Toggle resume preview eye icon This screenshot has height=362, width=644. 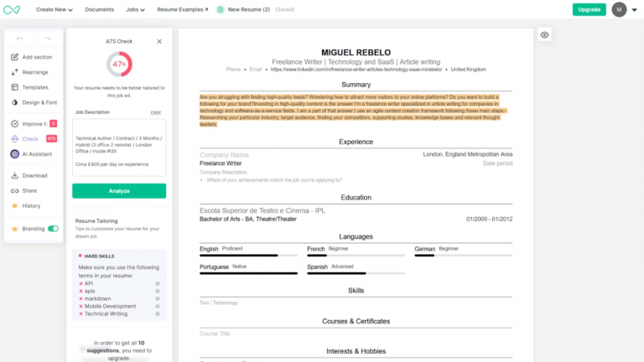(544, 35)
